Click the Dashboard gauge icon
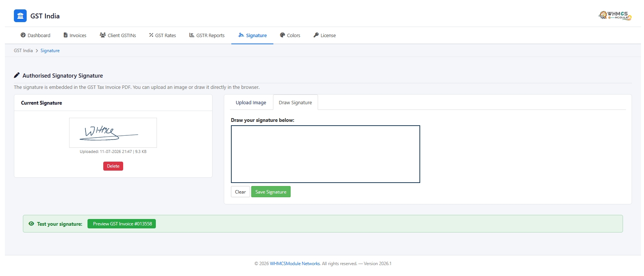644x276 pixels. 23,35
